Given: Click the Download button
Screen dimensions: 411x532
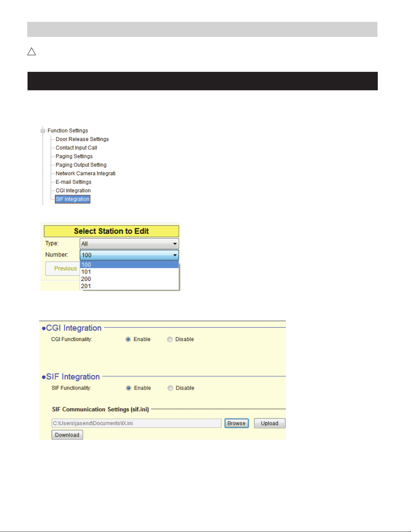Looking at the screenshot, I should [x=67, y=435].
